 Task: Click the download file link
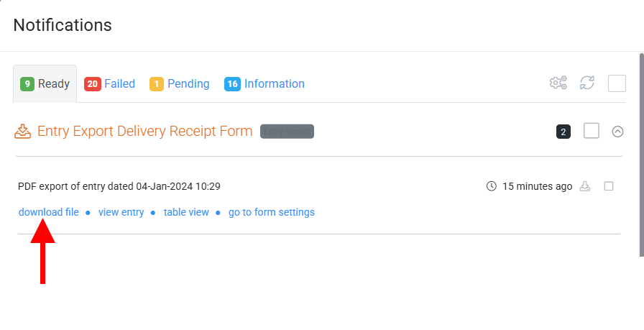pos(48,212)
